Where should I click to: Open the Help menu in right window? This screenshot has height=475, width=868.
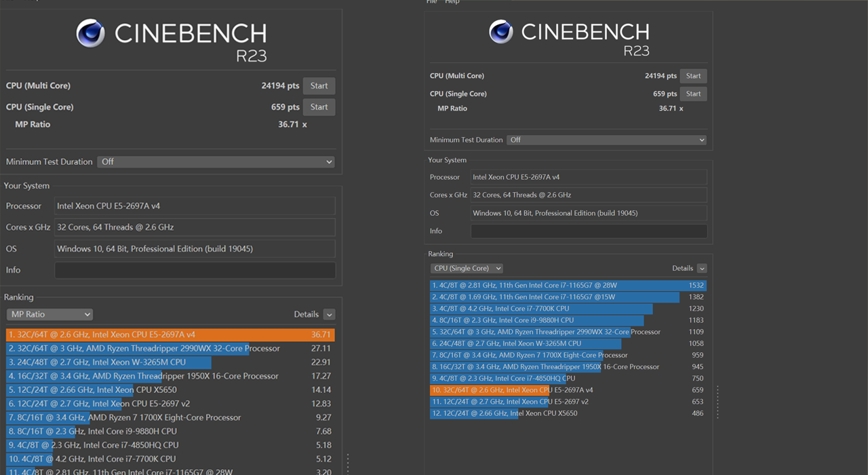pos(452,2)
